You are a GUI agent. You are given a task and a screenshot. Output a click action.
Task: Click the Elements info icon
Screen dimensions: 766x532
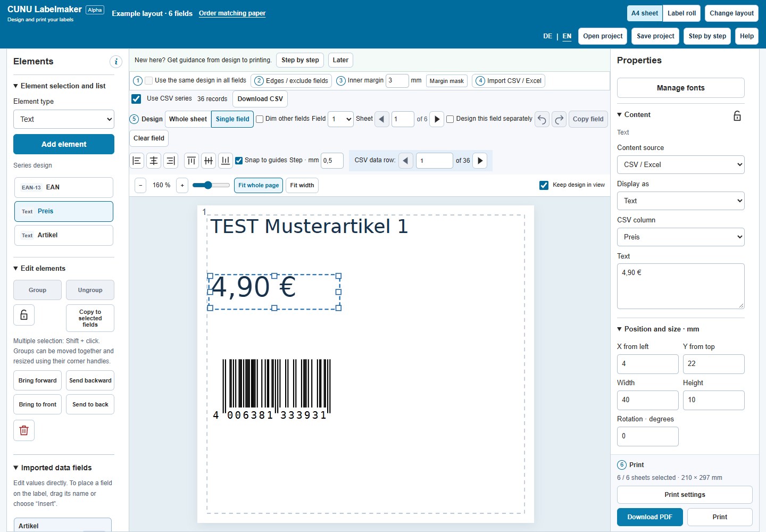tap(116, 62)
